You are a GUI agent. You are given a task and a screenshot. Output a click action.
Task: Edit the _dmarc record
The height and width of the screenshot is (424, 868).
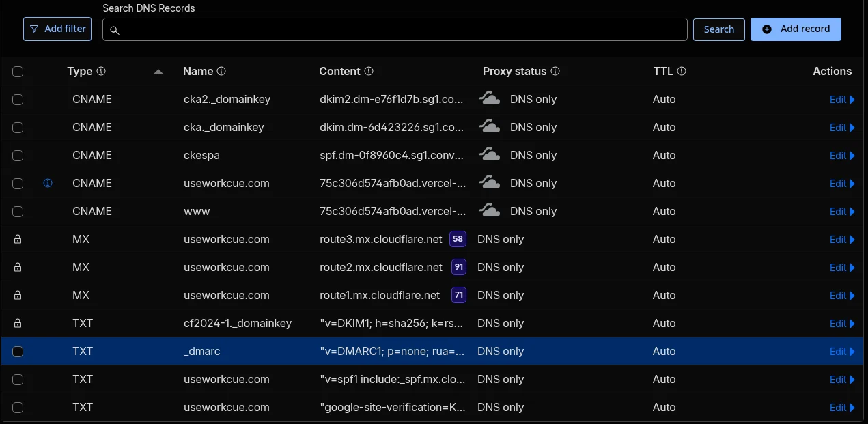pos(842,352)
